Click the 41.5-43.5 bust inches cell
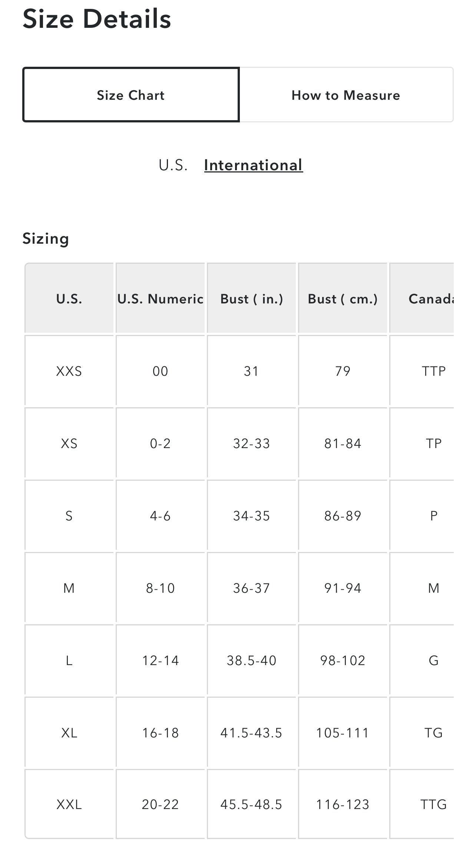Image resolution: width=476 pixels, height=868 pixels. 251,733
